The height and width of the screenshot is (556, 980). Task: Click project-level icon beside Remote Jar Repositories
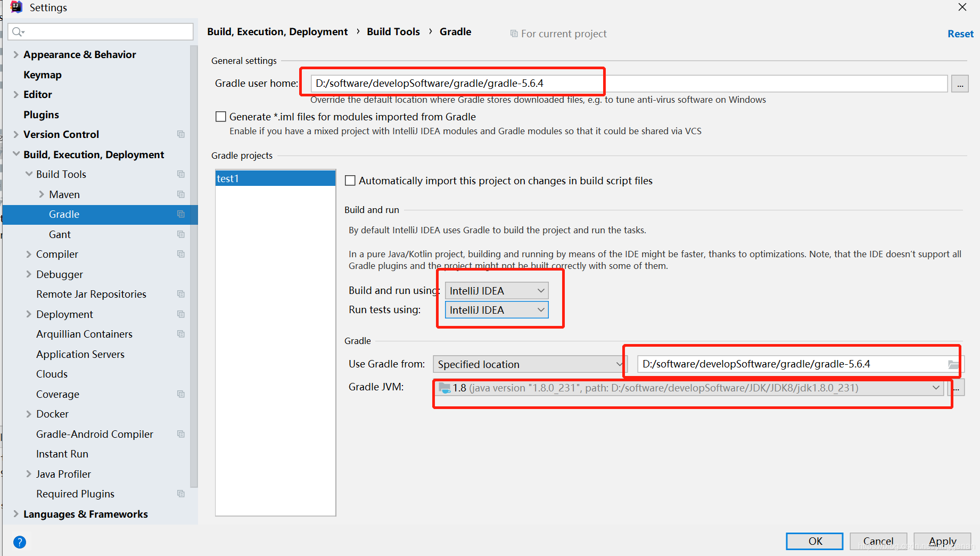[181, 294]
